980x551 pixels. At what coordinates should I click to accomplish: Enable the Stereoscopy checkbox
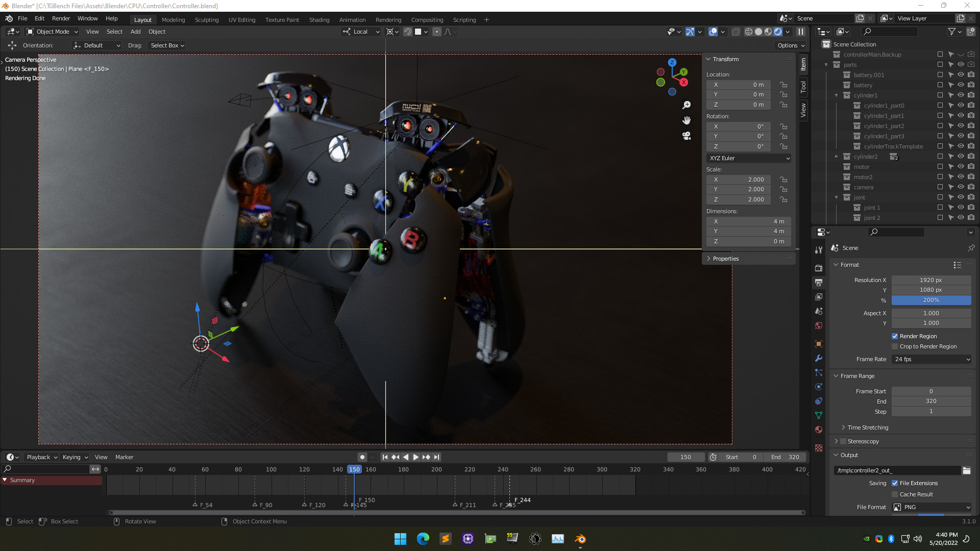coord(843,441)
